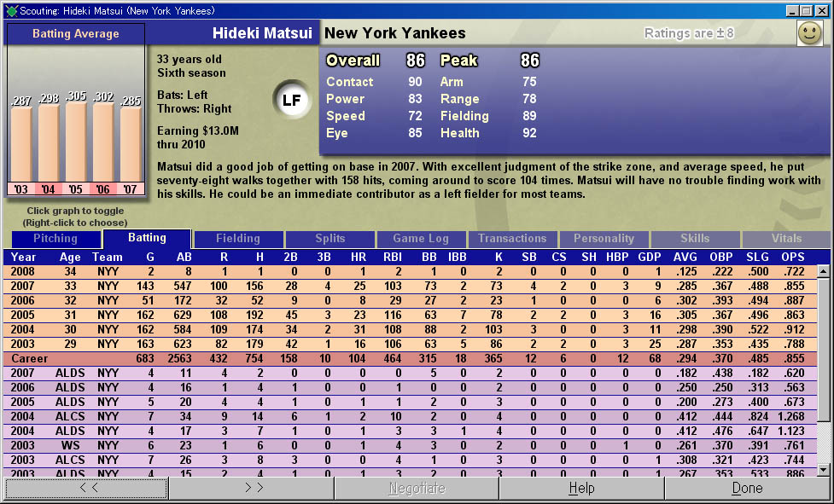Click the '07 bar in the graph
The height and width of the screenshot is (504, 834).
click(x=131, y=144)
